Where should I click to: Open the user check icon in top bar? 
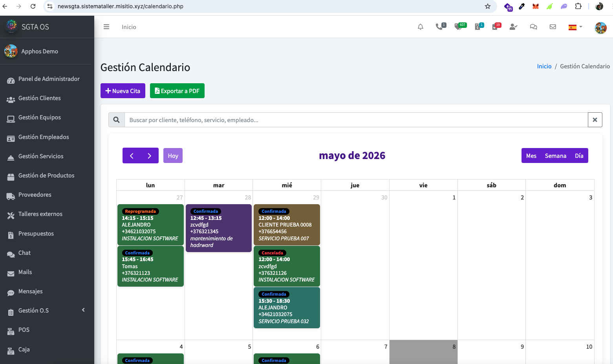click(513, 27)
